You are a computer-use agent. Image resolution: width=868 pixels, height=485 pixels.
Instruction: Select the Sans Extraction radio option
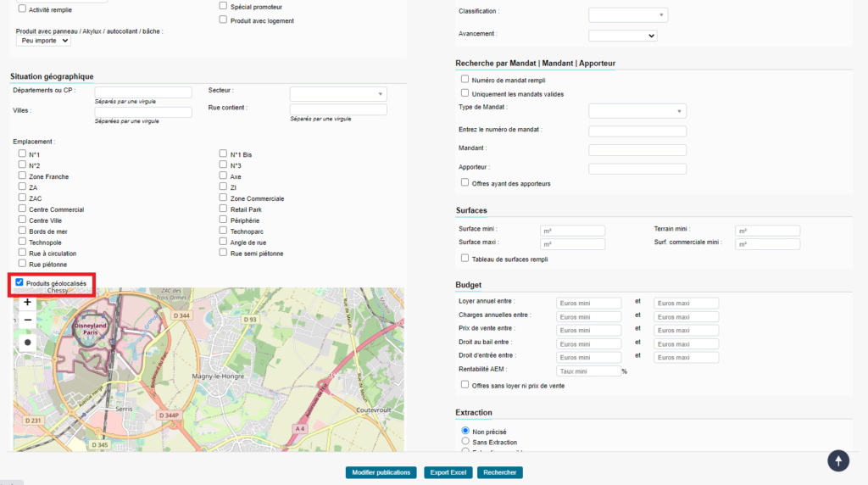pyautogui.click(x=465, y=442)
